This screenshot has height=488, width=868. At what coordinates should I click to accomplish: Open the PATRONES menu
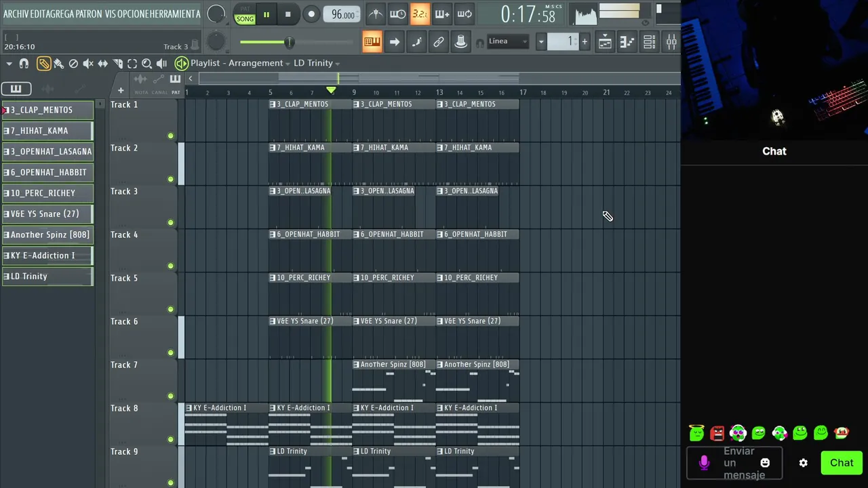89,14
